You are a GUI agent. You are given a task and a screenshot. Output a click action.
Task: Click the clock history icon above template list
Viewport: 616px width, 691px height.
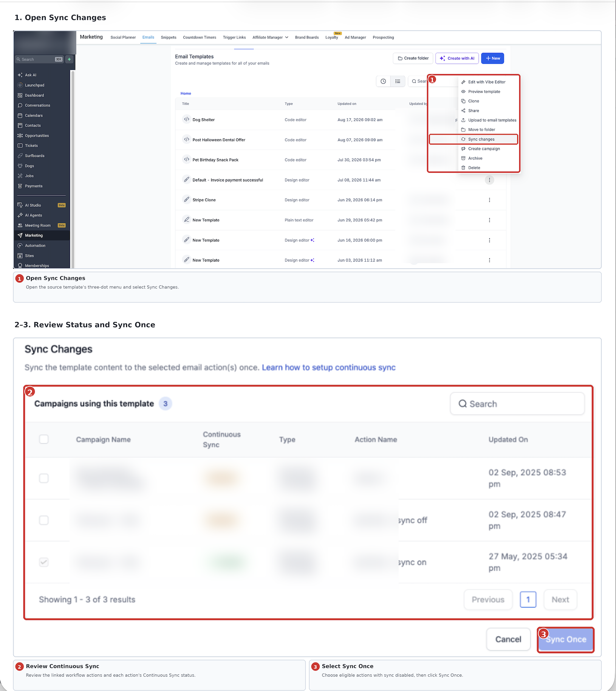tap(383, 81)
